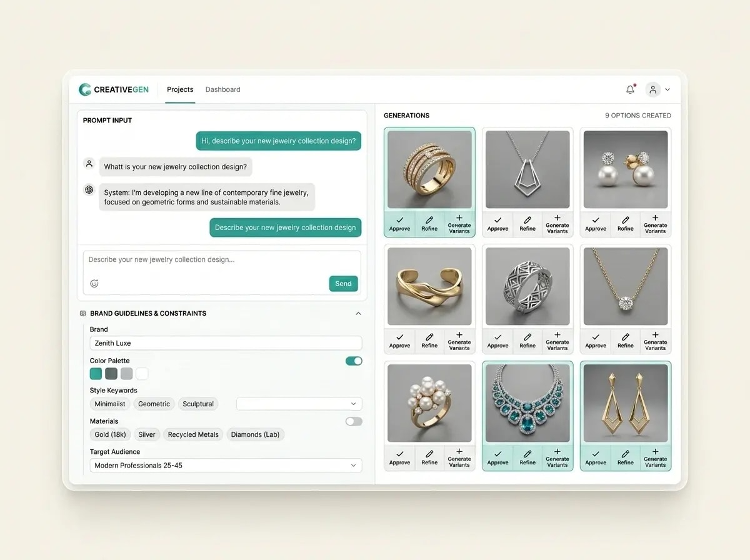Select the teal color swatch
The height and width of the screenshot is (560, 750).
tap(96, 374)
